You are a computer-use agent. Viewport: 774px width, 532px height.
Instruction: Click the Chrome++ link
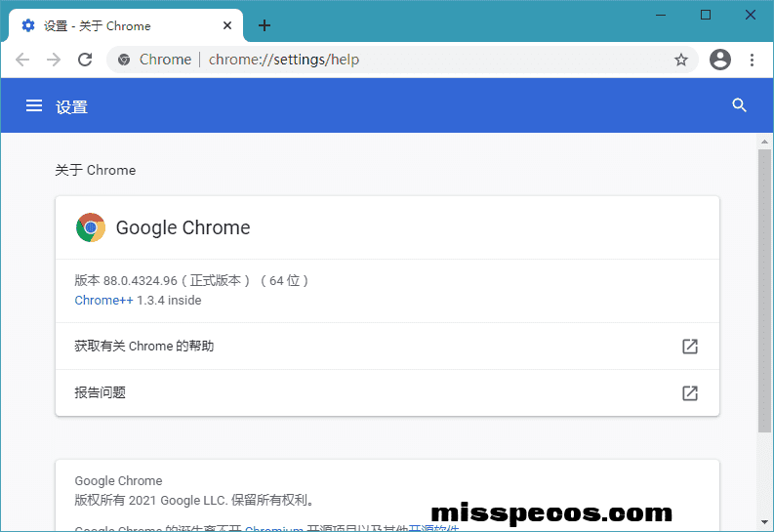[x=103, y=300]
